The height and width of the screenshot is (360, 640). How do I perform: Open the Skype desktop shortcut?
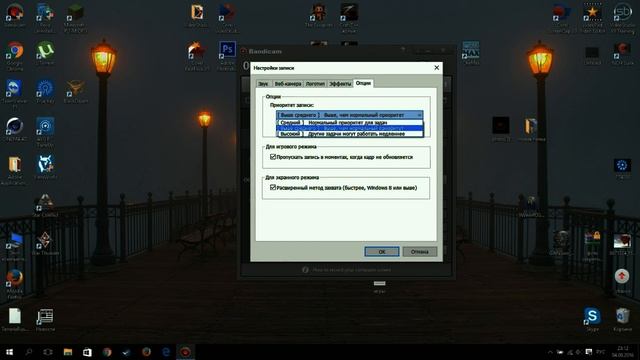click(x=592, y=319)
